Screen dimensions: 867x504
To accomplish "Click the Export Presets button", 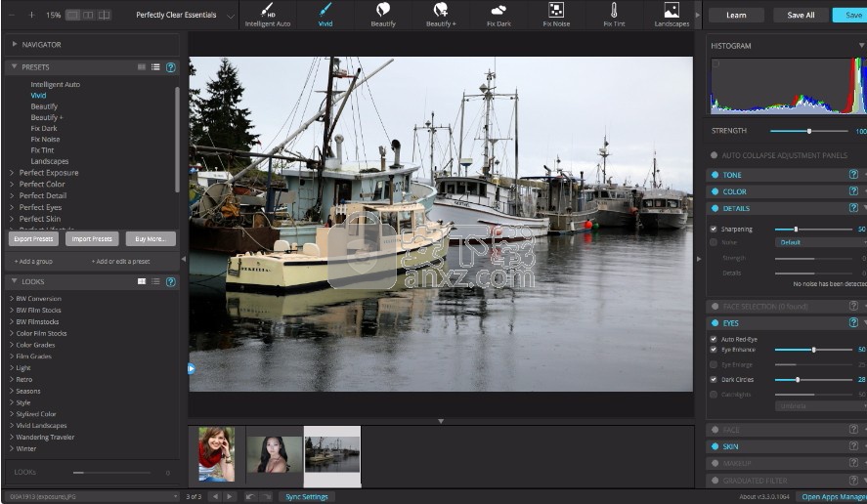I will [34, 238].
